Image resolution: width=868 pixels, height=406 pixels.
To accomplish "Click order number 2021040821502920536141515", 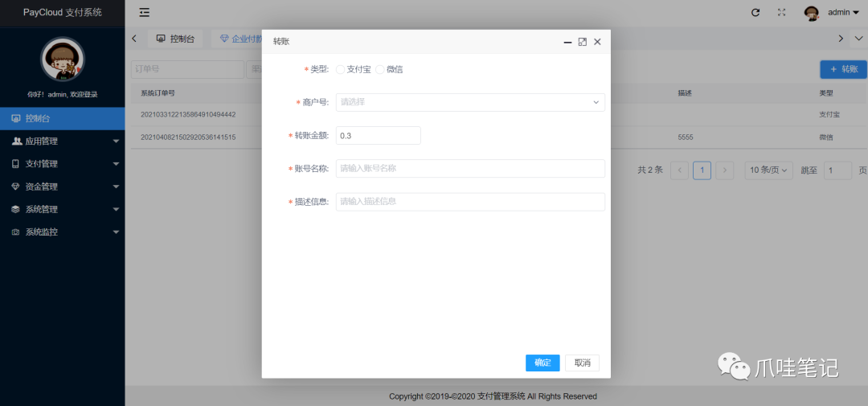I will click(188, 137).
